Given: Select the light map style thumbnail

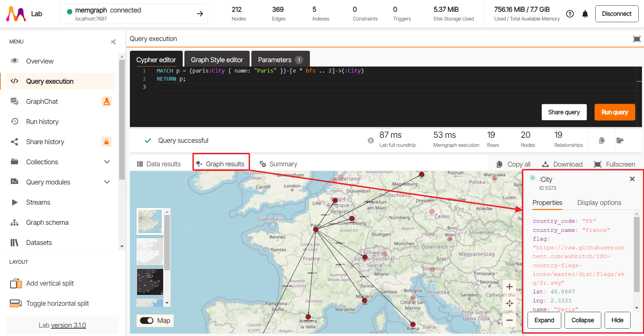Looking at the screenshot, I should (150, 252).
